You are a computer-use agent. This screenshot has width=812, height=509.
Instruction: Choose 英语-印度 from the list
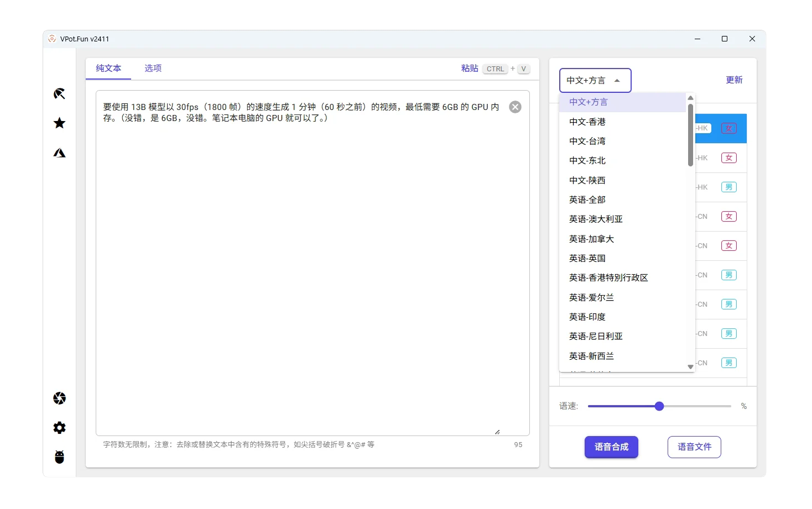(623, 317)
